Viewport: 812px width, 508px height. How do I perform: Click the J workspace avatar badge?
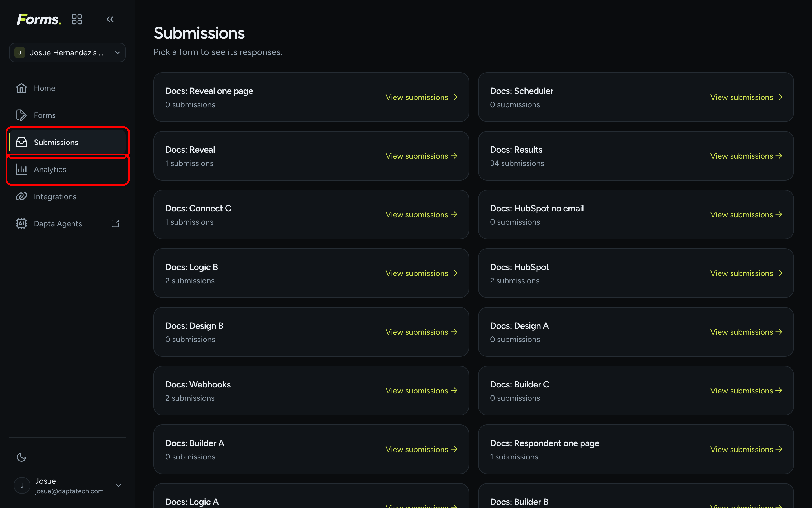(20, 52)
